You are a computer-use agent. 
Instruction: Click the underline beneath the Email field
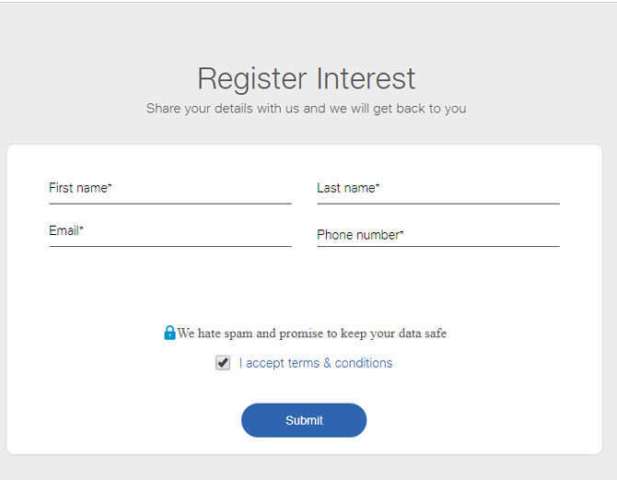(170, 246)
